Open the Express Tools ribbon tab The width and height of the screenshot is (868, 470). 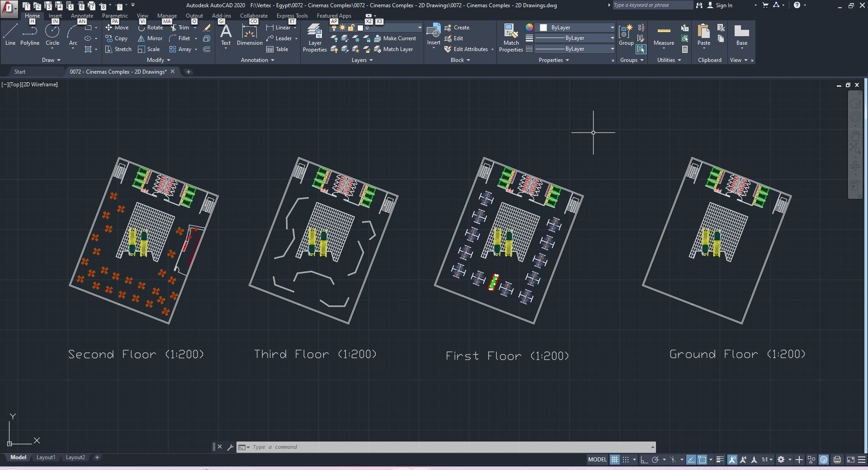tap(292, 16)
